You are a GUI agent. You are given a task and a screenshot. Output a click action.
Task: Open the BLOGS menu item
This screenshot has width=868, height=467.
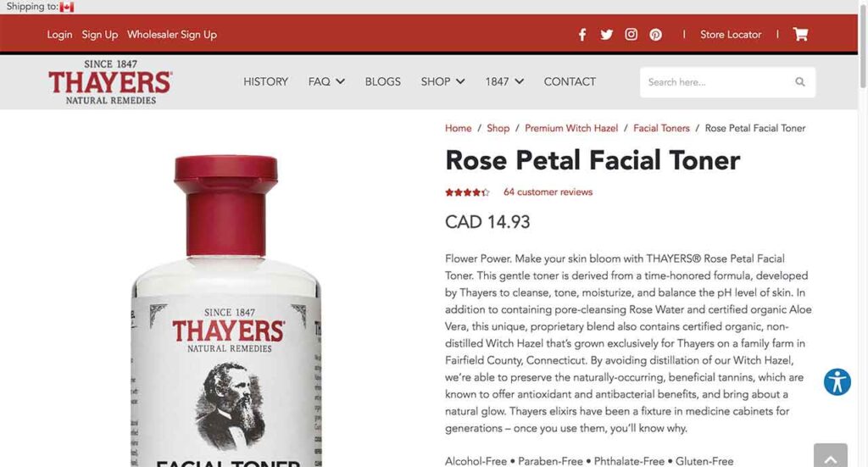[x=382, y=82]
